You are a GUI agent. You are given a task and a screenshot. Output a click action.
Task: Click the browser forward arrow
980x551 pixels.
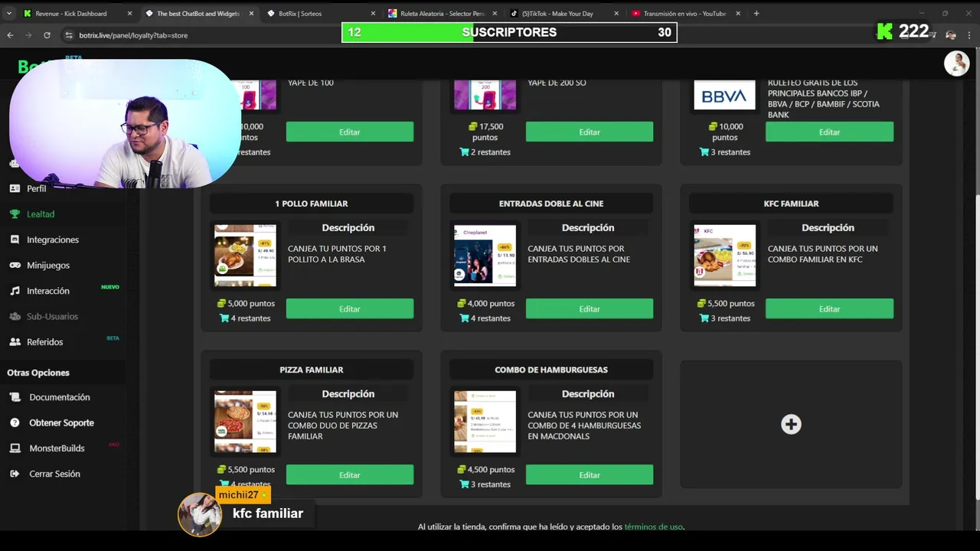(28, 35)
